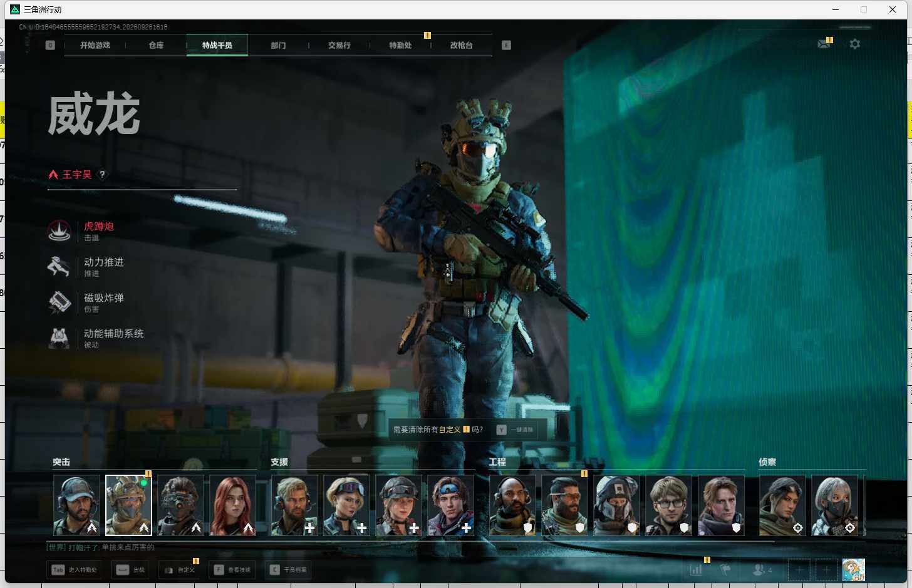The image size is (912, 588).
Task: Select the 磁吸炸弹 skill icon
Action: coord(60,302)
